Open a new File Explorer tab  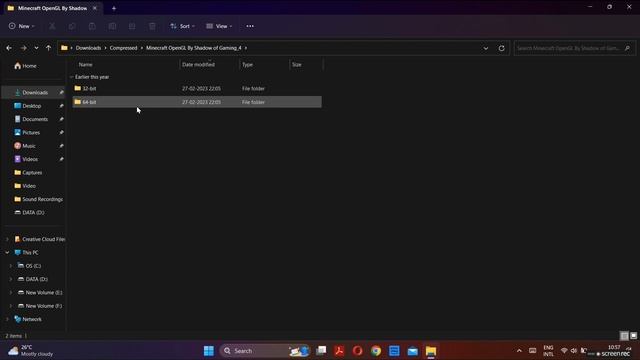click(x=114, y=8)
